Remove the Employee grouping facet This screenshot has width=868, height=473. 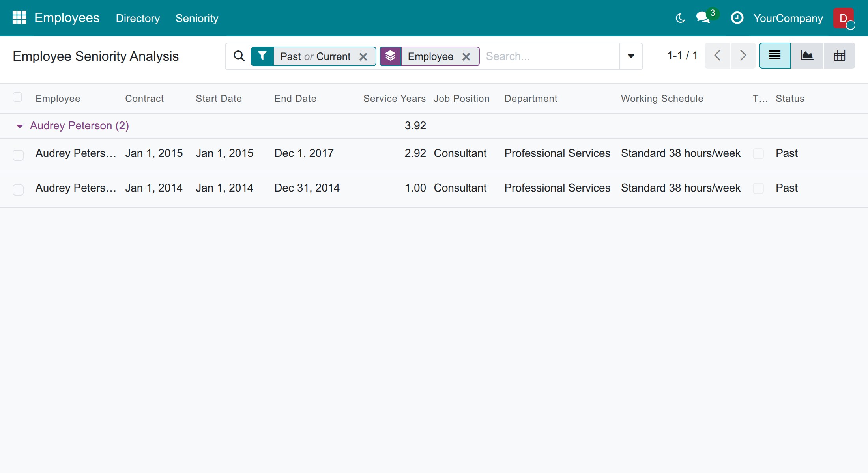(466, 57)
